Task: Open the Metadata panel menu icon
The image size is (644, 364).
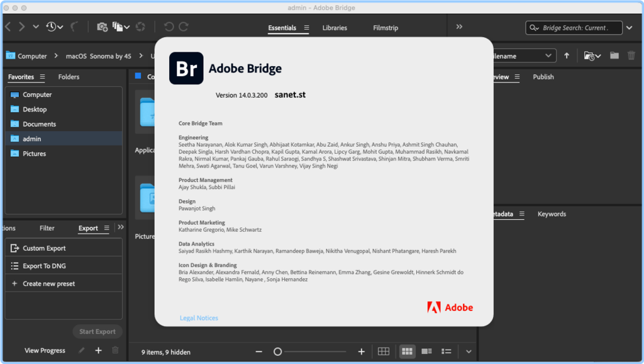Action: [522, 214]
